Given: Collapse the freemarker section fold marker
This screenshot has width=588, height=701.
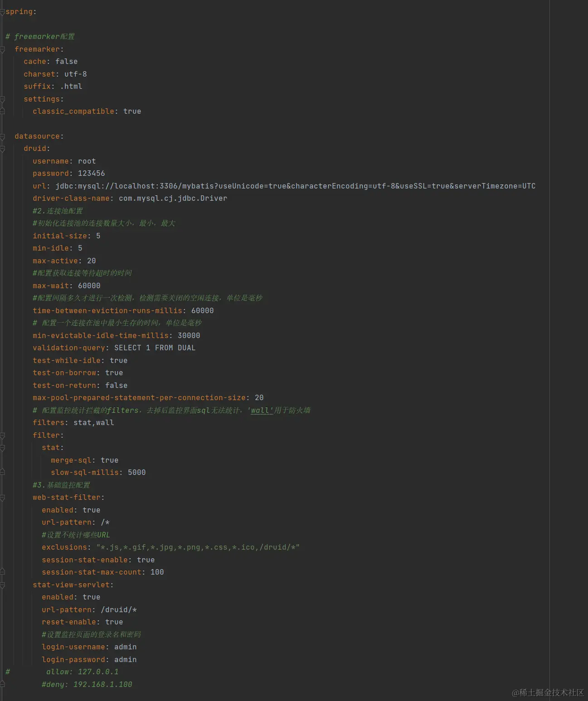Looking at the screenshot, I should point(2,49).
